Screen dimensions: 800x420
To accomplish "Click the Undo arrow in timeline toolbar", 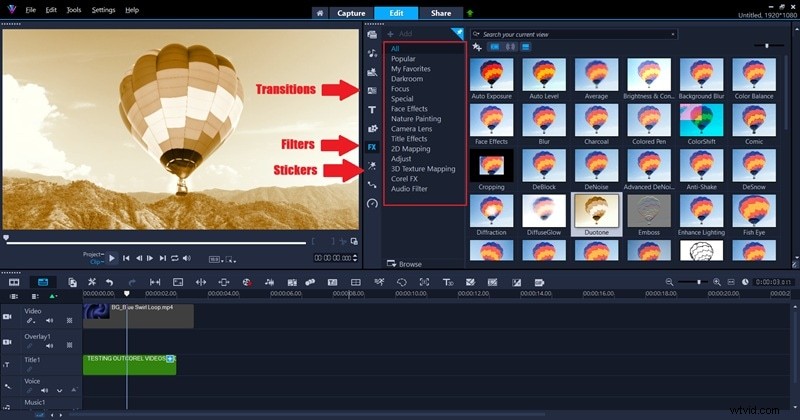I will coord(109,282).
